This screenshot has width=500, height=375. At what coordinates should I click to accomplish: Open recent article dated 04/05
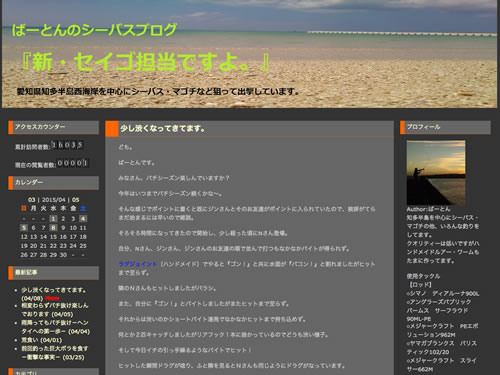55,310
